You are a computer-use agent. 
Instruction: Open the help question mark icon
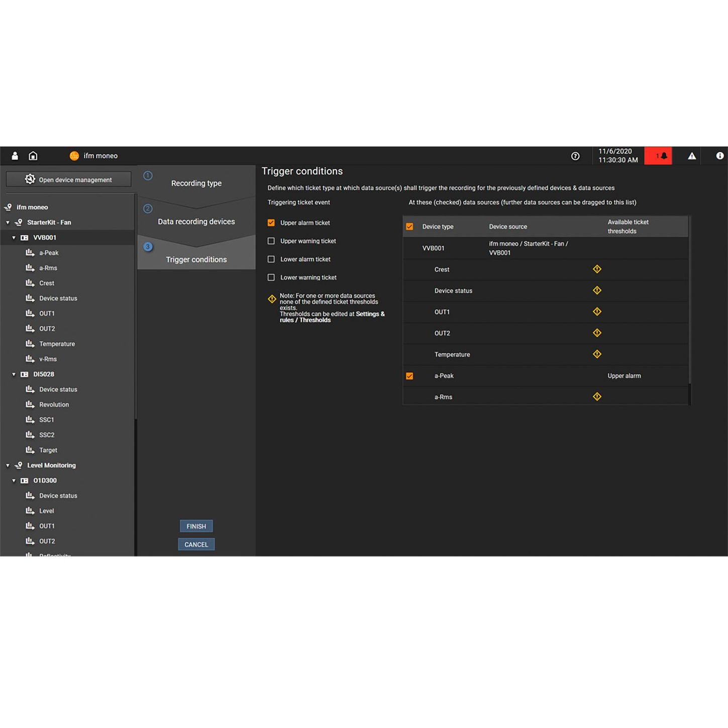(x=575, y=156)
